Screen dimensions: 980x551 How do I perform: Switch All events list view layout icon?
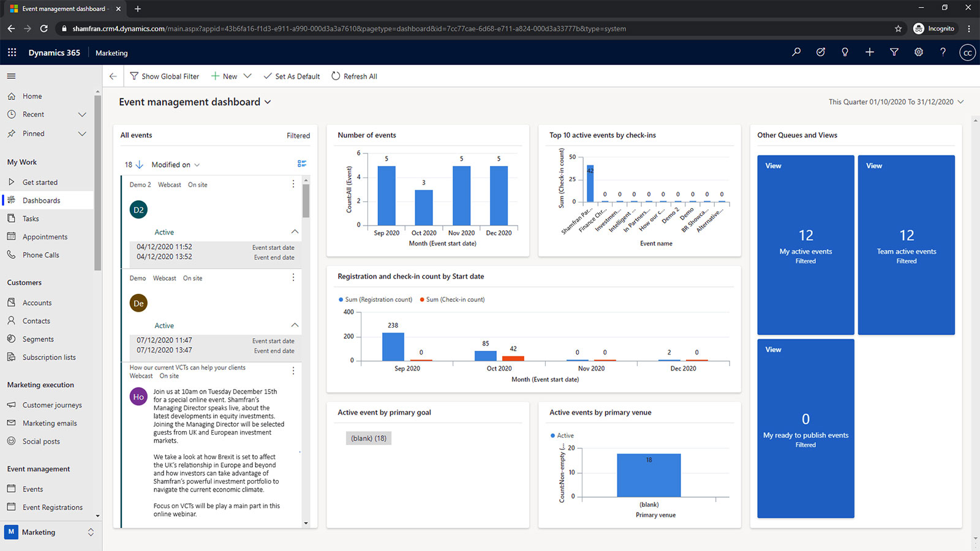(x=302, y=163)
